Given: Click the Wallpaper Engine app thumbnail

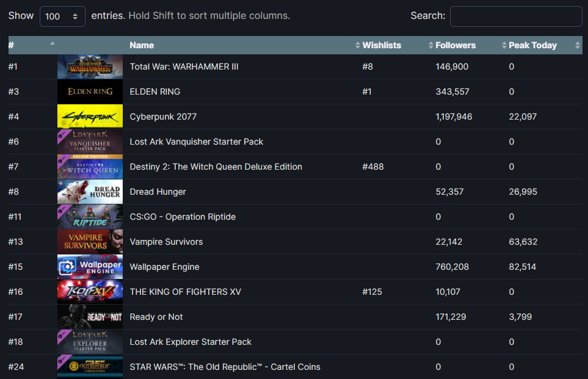Looking at the screenshot, I should 90,267.
